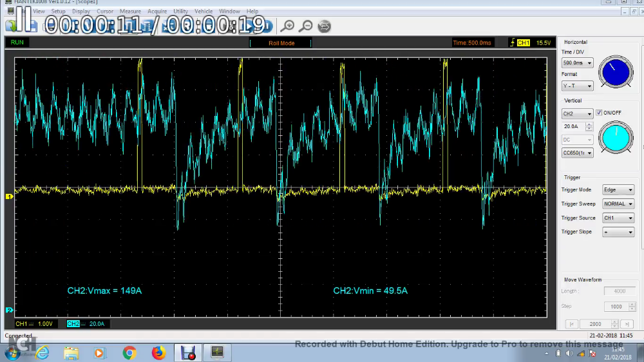Toggle the channel ON/OFF checkbox

pos(599,113)
